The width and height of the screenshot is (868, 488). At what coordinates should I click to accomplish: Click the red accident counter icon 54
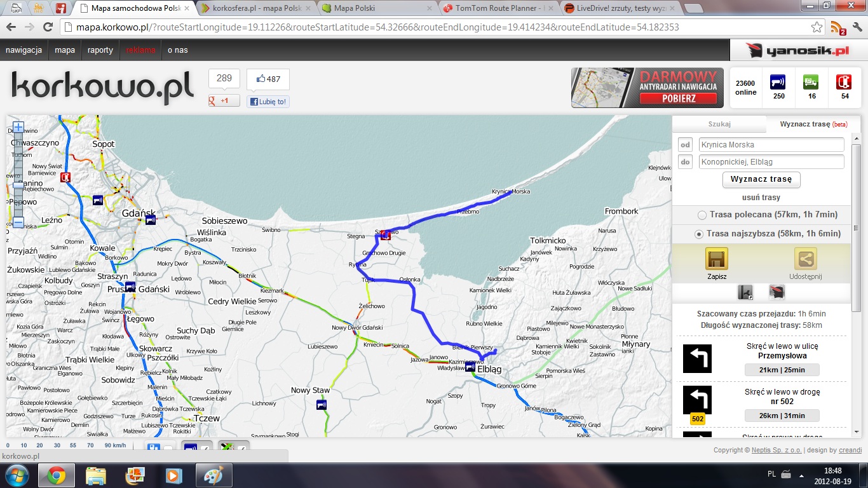pyautogui.click(x=844, y=81)
